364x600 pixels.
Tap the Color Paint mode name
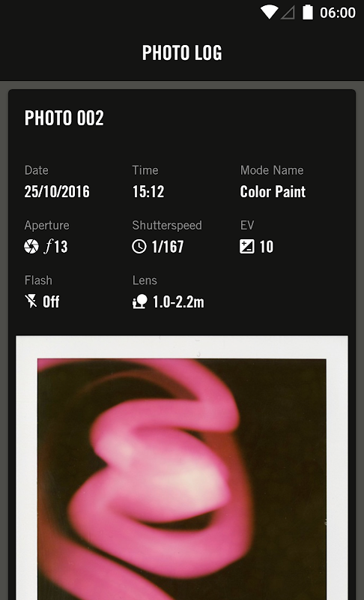273,191
